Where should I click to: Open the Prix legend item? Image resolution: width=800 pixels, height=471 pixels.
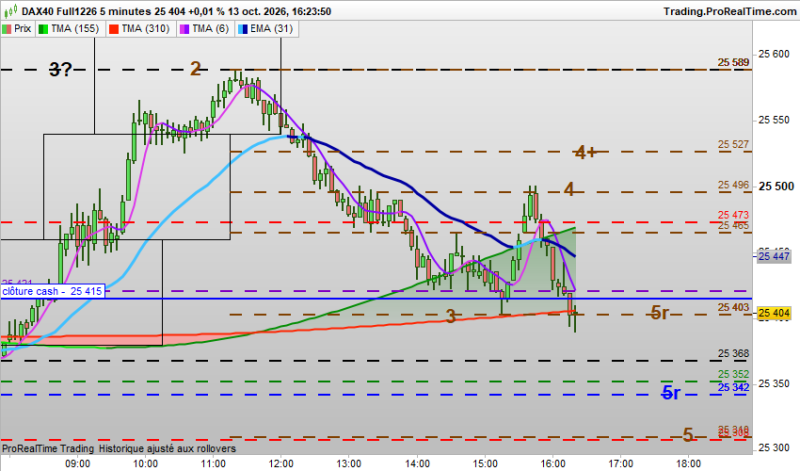(x=17, y=29)
